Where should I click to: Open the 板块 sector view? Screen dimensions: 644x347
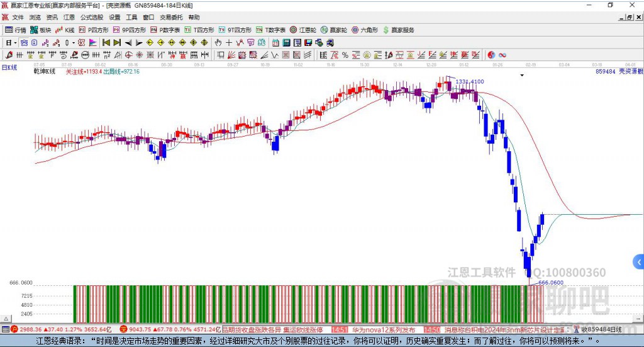pyautogui.click(x=41, y=30)
